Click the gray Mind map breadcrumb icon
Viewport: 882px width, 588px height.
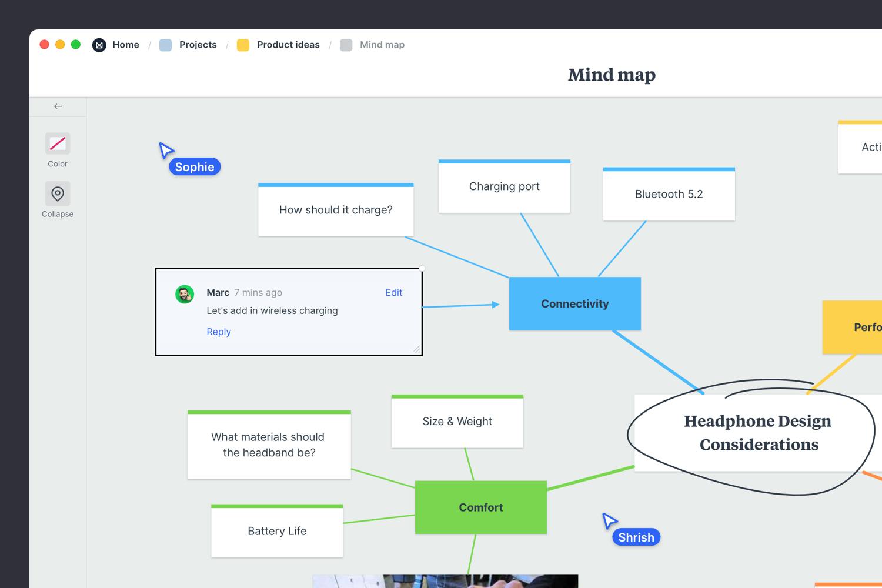[x=346, y=45]
